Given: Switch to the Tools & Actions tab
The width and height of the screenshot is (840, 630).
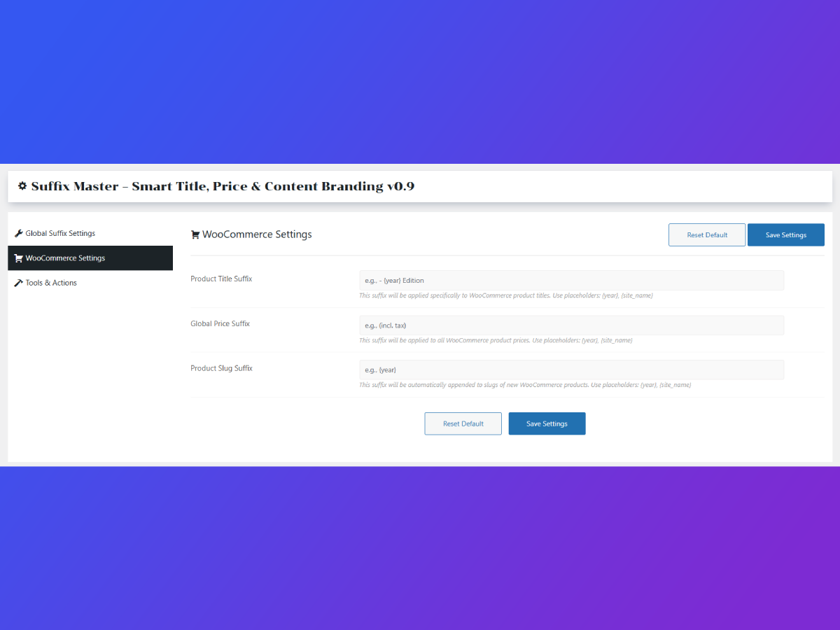Looking at the screenshot, I should click(x=51, y=283).
